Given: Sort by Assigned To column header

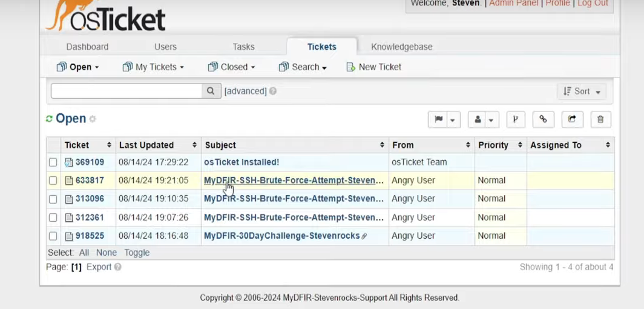Looking at the screenshot, I should pyautogui.click(x=571, y=145).
